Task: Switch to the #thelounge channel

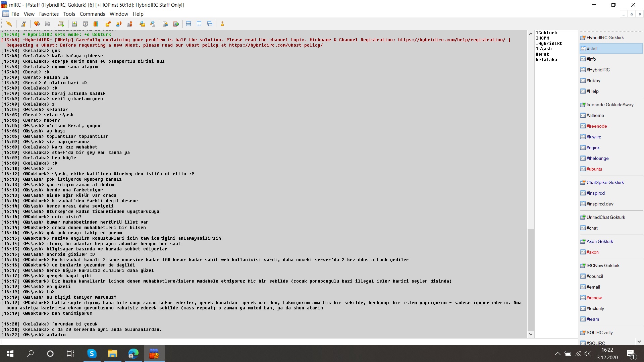Action: (x=611, y=158)
